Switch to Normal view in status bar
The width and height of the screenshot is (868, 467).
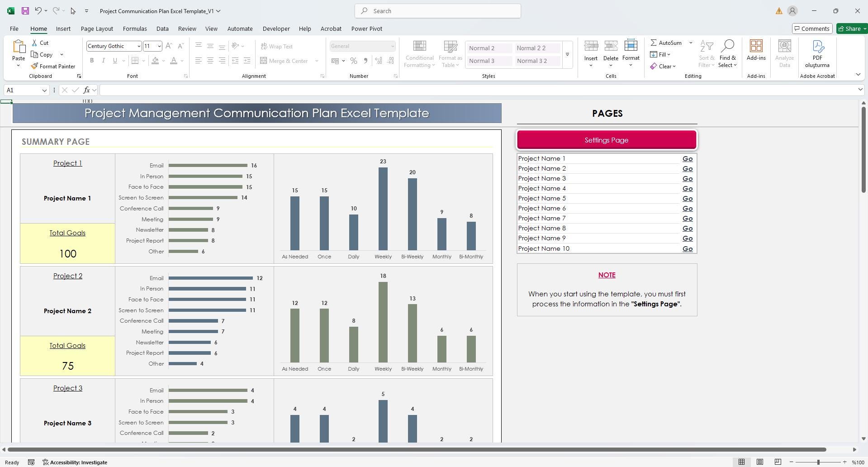741,462
